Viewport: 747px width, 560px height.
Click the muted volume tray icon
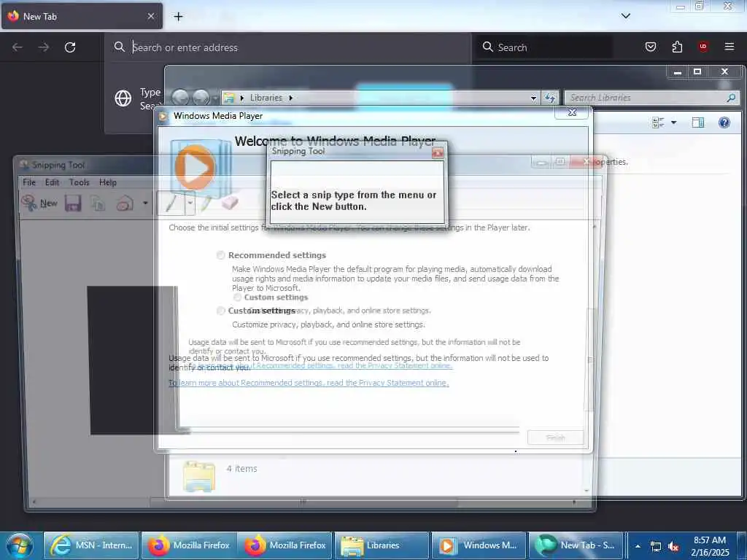673,547
